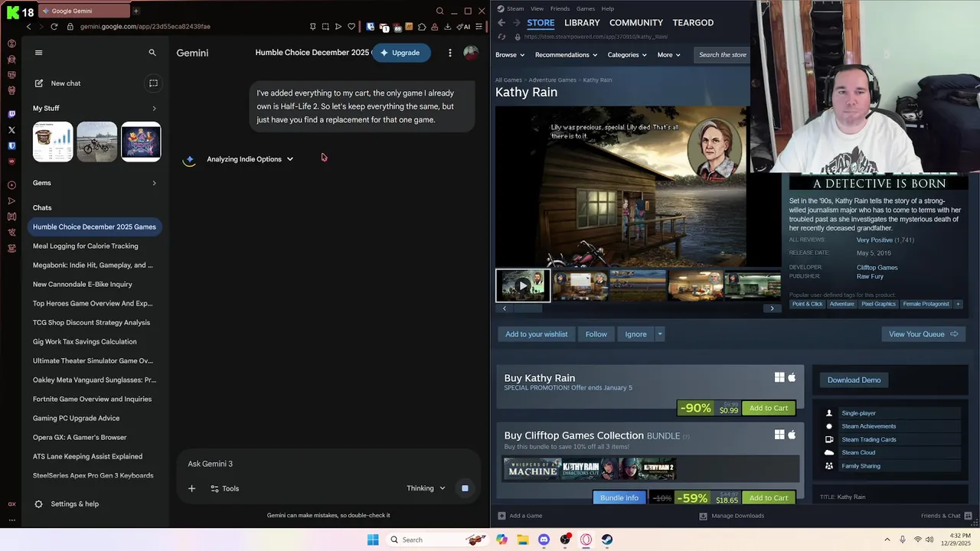
Task: Switch to the LIBRARY tab in Steam
Action: click(x=582, y=23)
